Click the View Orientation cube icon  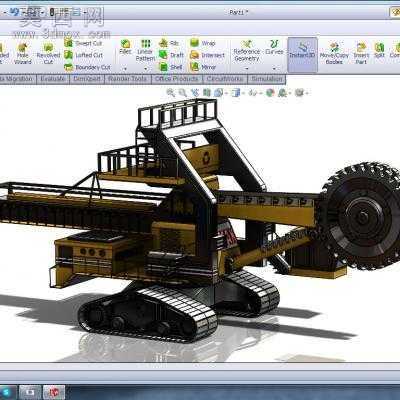218,92
